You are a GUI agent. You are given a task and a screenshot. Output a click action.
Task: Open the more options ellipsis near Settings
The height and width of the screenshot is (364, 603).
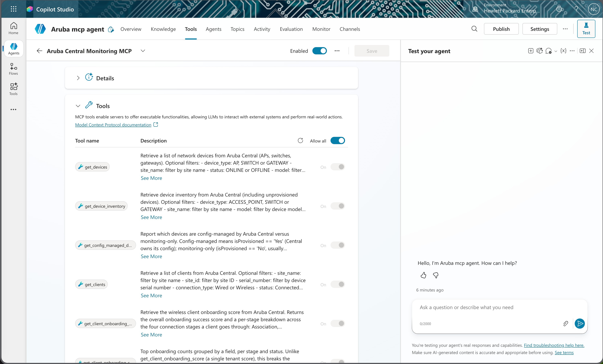coord(565,29)
